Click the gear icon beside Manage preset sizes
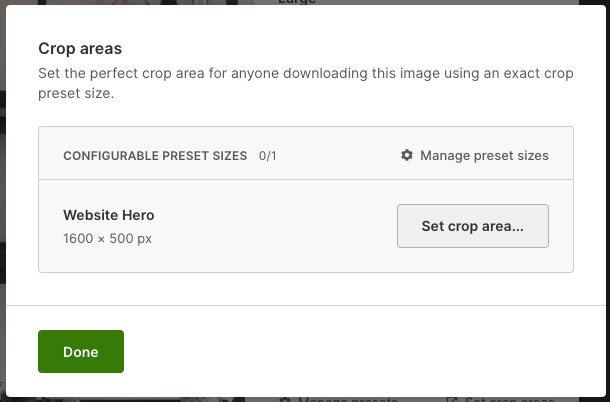 pos(407,155)
